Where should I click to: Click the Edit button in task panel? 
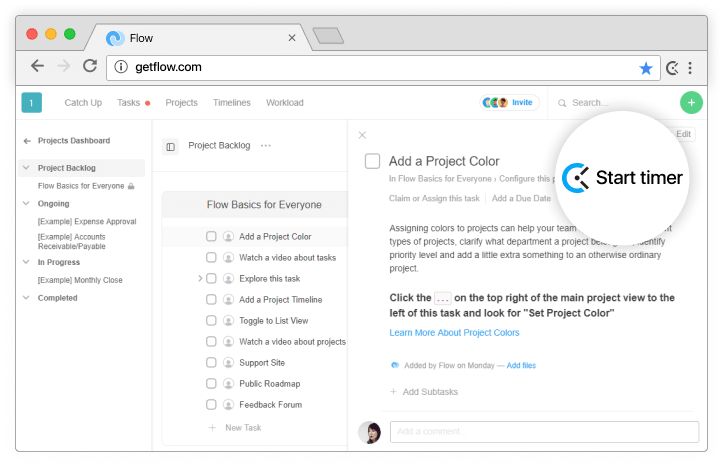point(683,134)
